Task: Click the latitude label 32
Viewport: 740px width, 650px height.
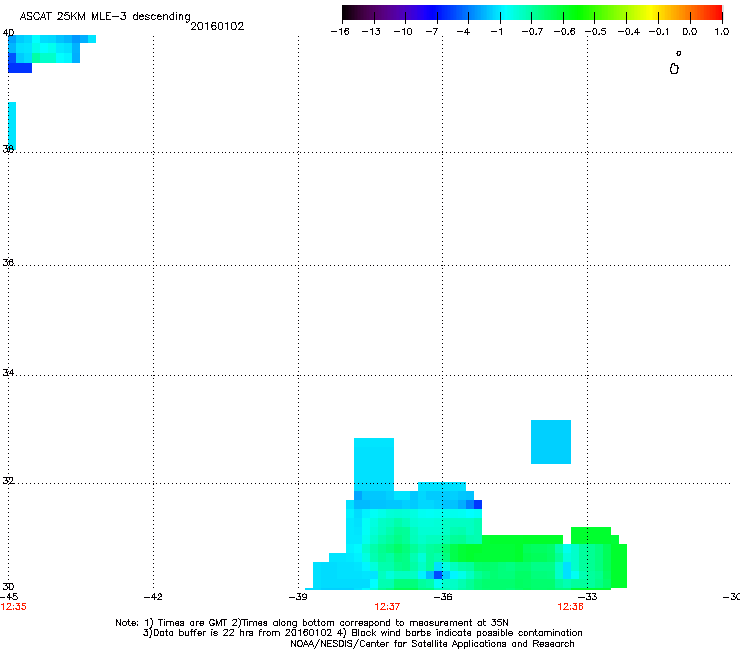Action: (x=8, y=481)
